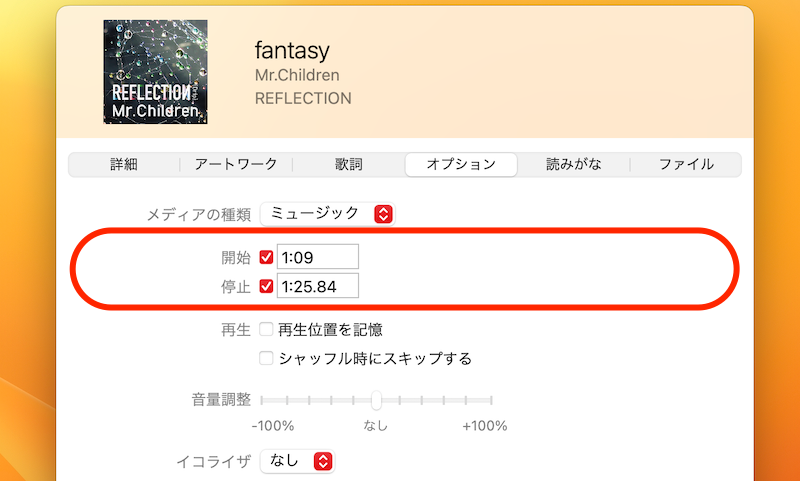800x481 pixels.
Task: Click the stop time field showing 1:25.84
Action: pos(317,287)
